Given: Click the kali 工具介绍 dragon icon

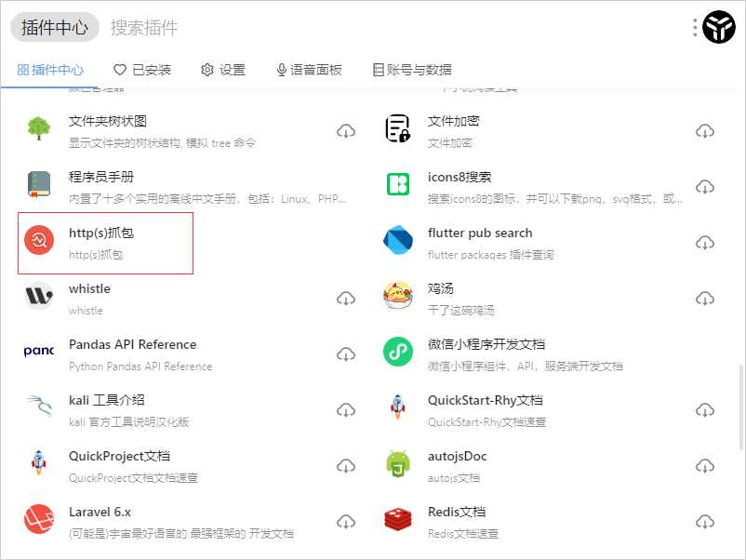Looking at the screenshot, I should (38, 406).
